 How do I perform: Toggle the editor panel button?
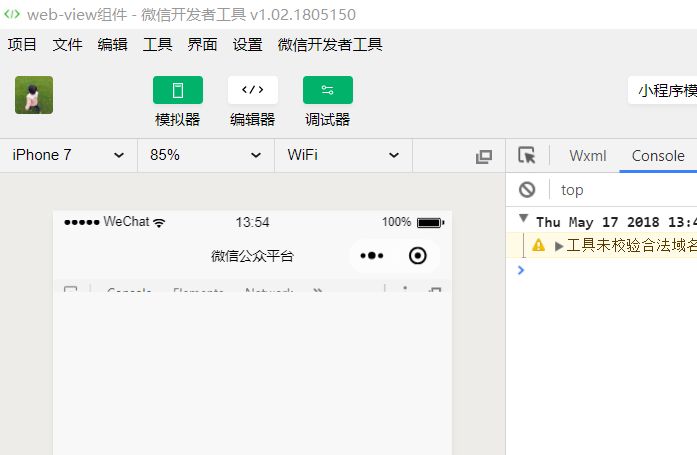point(253,90)
